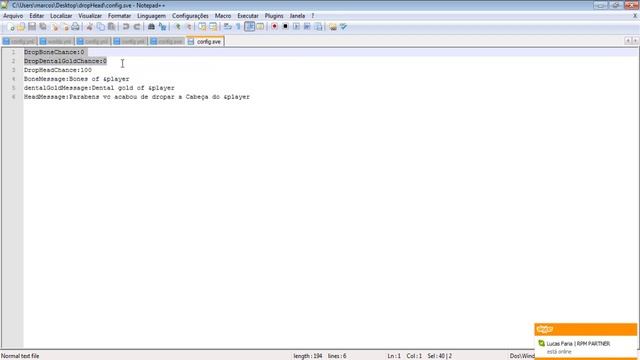Create a new document with the New icon
This screenshot has height=360, width=640.
click(11, 27)
